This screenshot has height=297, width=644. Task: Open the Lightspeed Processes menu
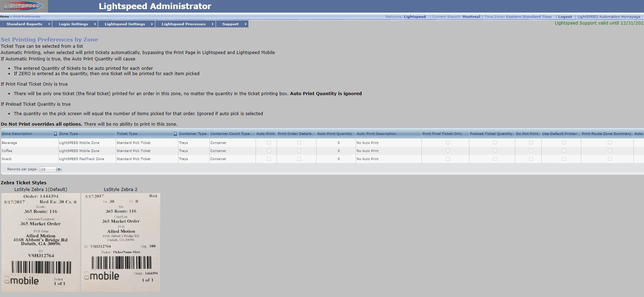[x=183, y=24]
